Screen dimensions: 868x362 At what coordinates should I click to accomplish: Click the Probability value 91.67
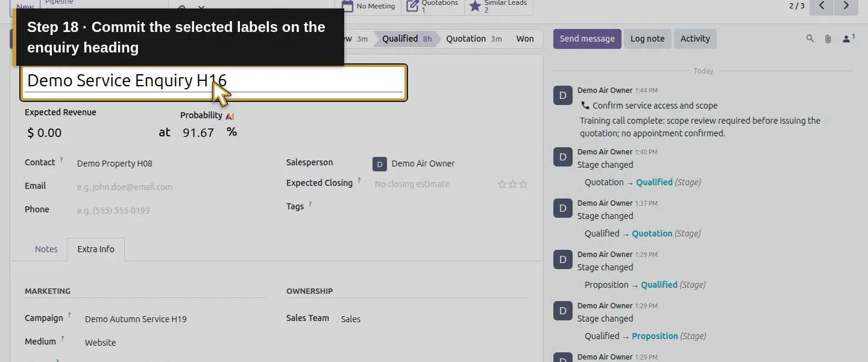coord(198,133)
